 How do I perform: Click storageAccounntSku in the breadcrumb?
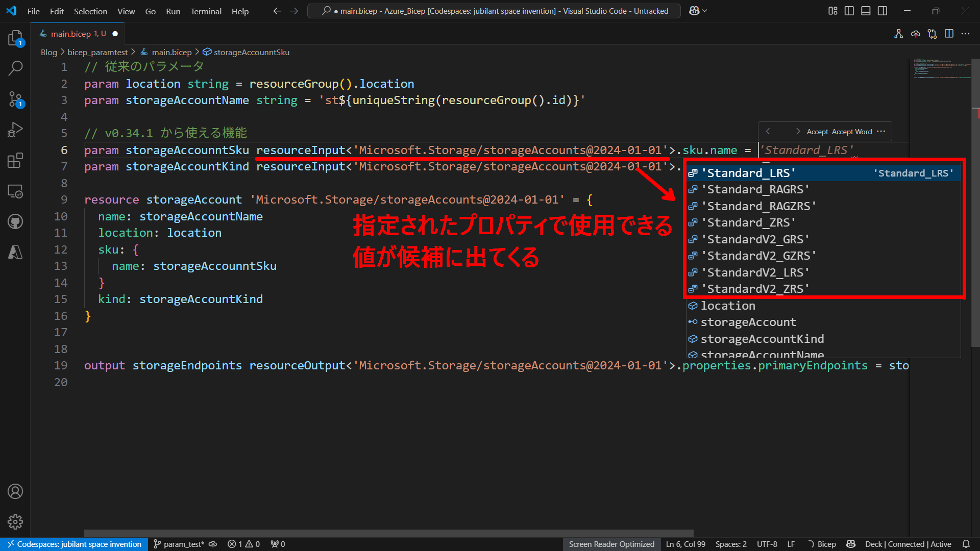coord(252,52)
